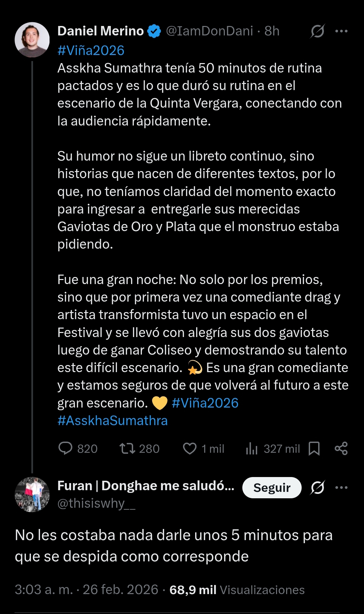Open Furan's profile avatar
364x614 pixels.
click(32, 494)
